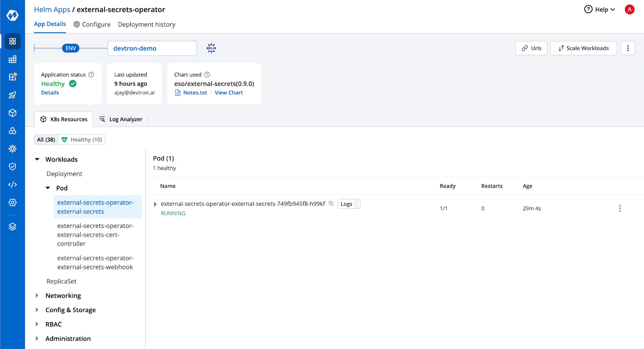
Task: Open the kebab menu for the pod row
Action: click(620, 208)
